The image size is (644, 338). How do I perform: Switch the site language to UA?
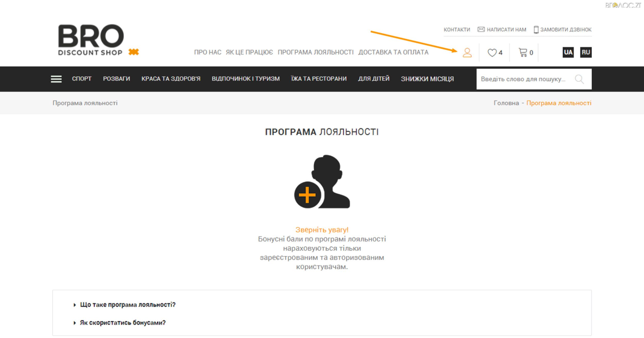pyautogui.click(x=568, y=52)
